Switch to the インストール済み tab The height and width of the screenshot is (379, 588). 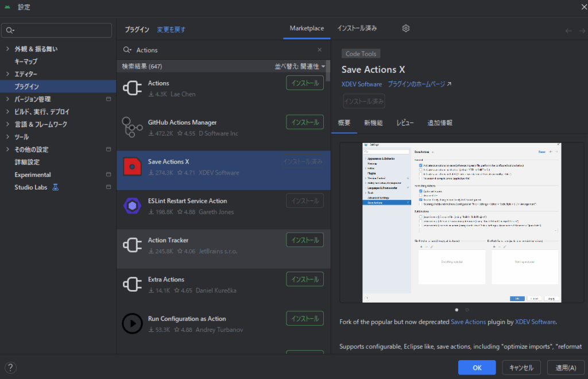357,28
